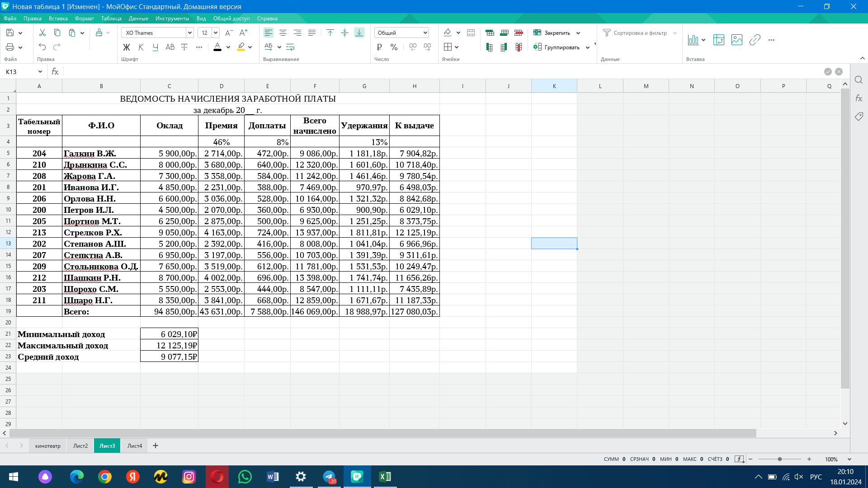Toggle bold Ж formatting
Screen dimensions: 868x488
127,47
